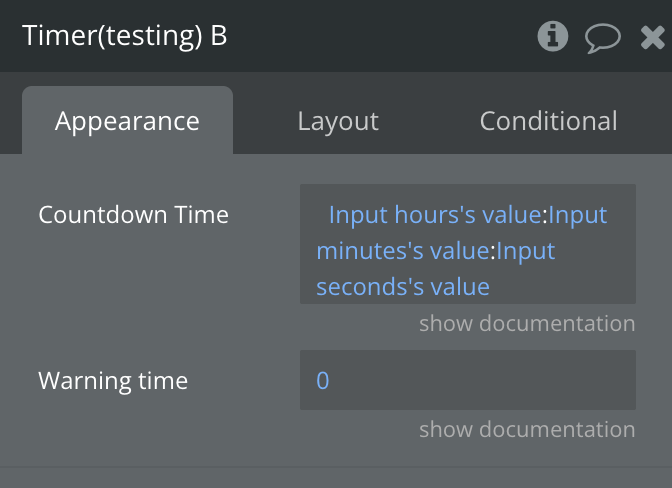Viewport: 672px width, 488px height.
Task: Click empty space after seconds's value text
Action: pyautogui.click(x=560, y=287)
